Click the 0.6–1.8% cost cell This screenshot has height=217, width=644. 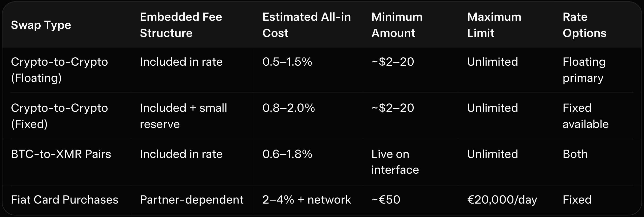287,154
